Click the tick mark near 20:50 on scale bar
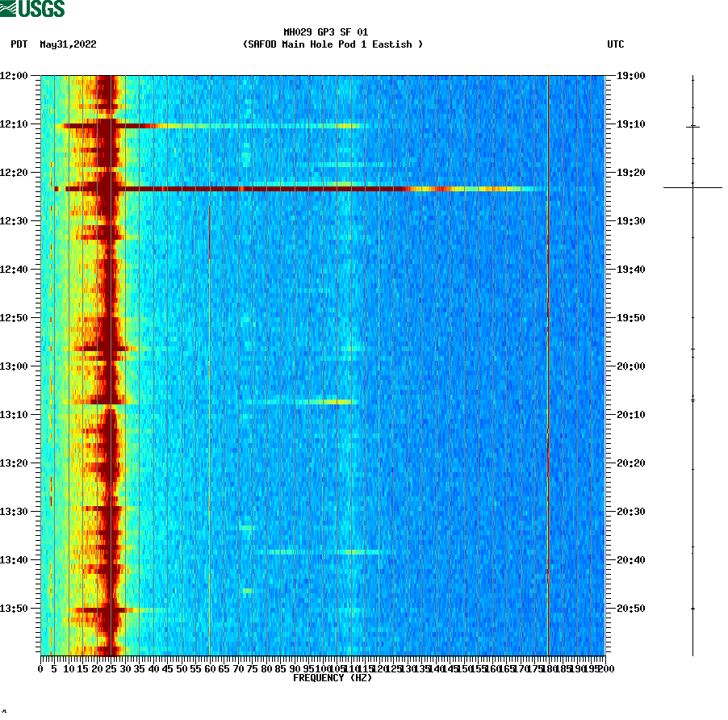This screenshot has height=720, width=728. pos(692,608)
